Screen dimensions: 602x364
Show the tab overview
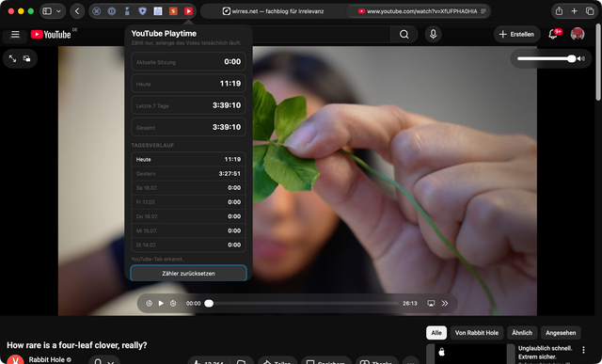[x=590, y=11]
